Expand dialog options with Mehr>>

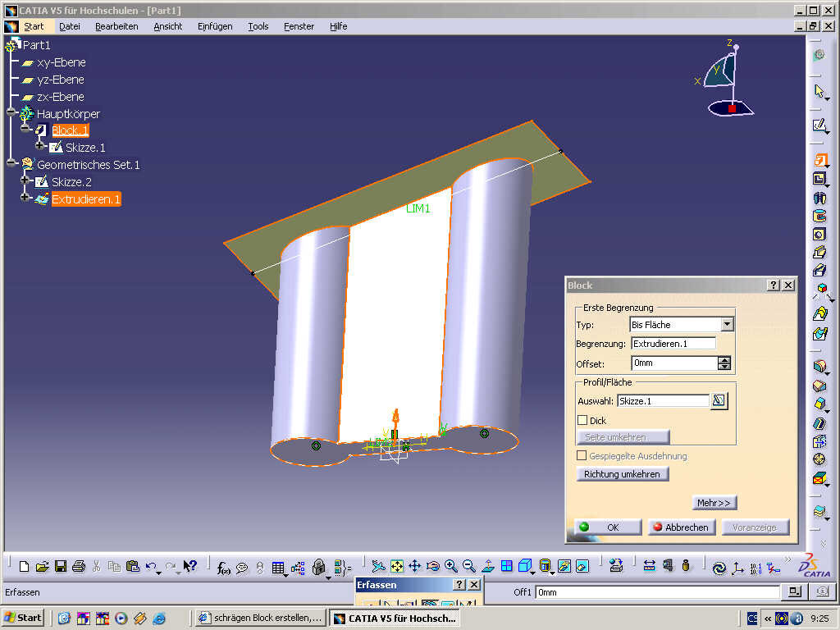click(714, 503)
